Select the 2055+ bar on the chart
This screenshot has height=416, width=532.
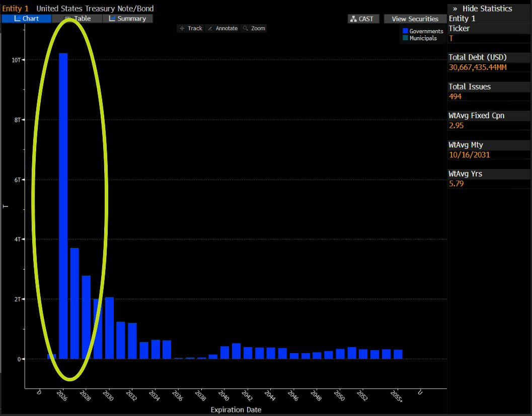398,354
